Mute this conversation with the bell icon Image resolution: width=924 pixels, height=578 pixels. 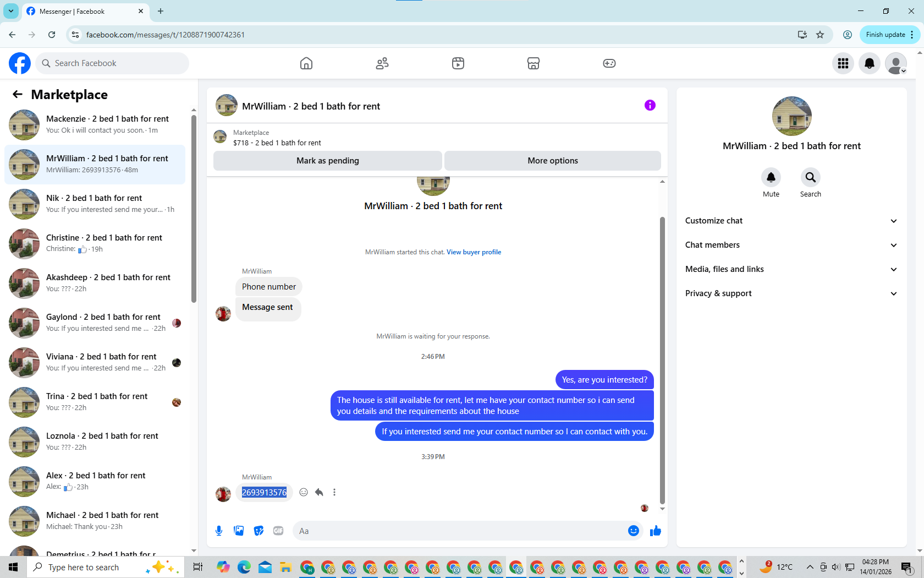click(771, 177)
